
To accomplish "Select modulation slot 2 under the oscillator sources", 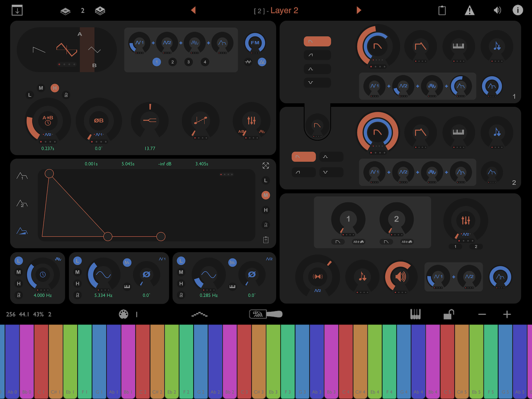I will (173, 62).
